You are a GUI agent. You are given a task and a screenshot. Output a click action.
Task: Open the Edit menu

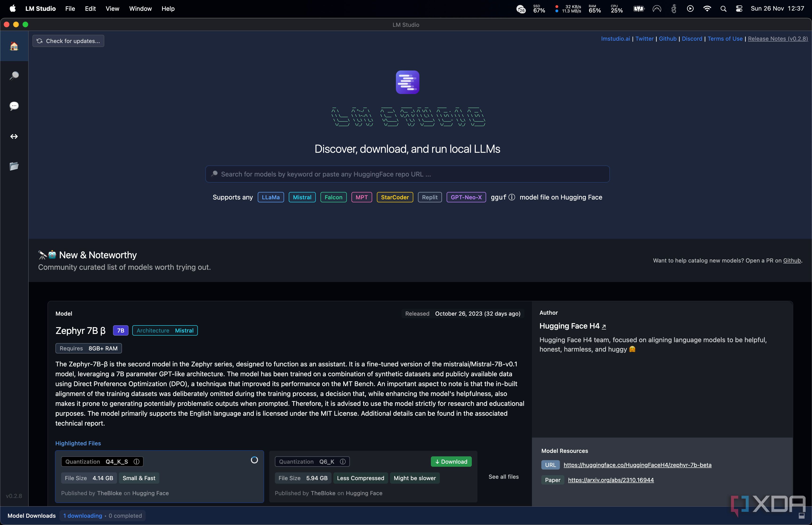pos(90,8)
